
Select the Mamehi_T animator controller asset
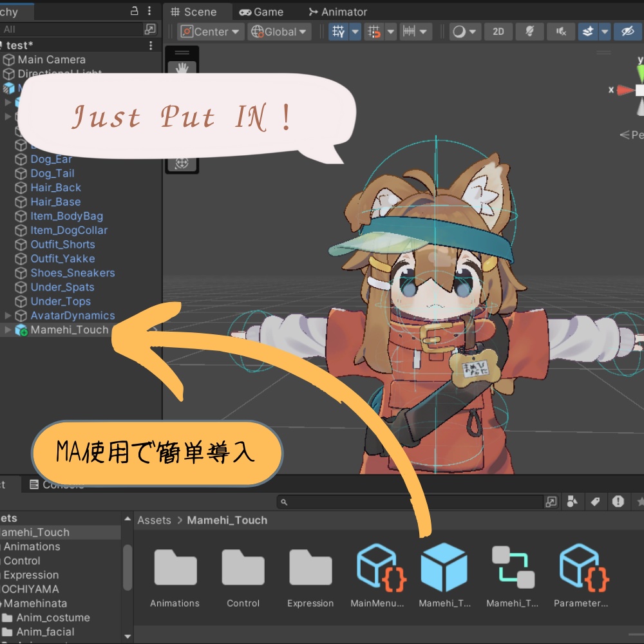tap(513, 567)
